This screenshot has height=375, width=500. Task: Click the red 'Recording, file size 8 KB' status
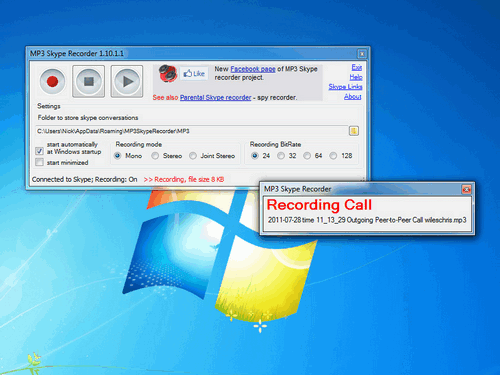(184, 179)
